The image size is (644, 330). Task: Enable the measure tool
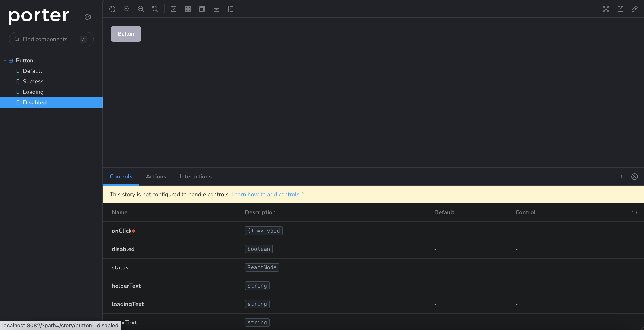[216, 9]
